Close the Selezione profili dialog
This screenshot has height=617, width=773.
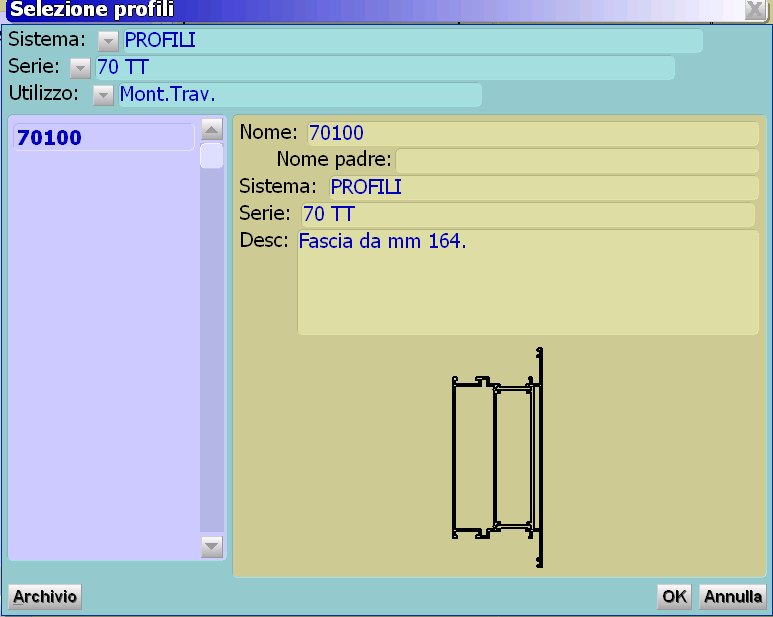(x=755, y=10)
